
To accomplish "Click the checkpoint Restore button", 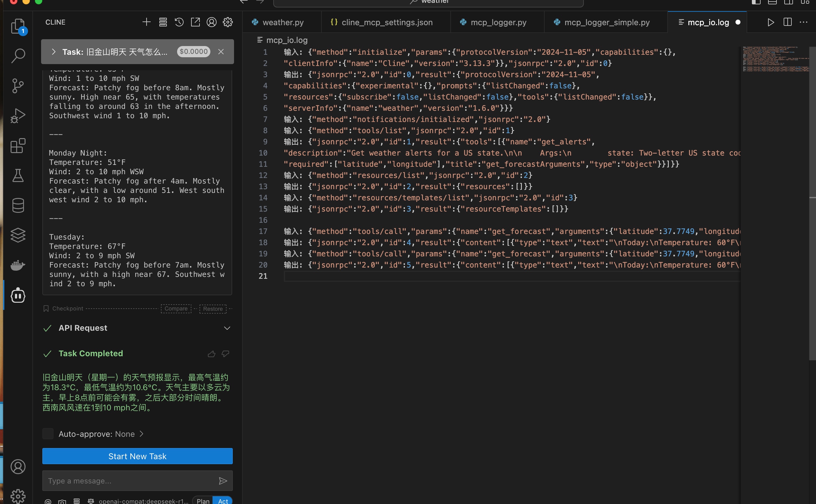I will 213,309.
